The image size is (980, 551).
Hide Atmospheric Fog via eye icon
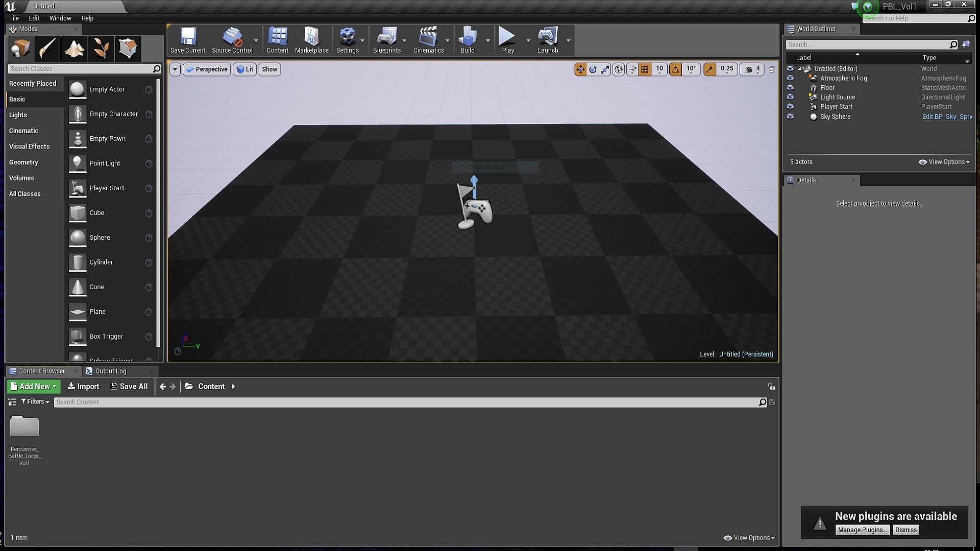[790, 78]
